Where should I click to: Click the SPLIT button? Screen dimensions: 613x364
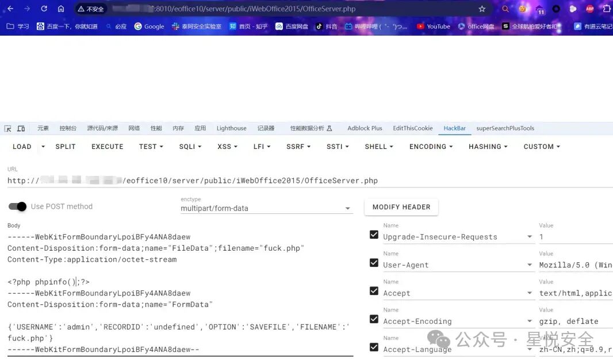click(x=66, y=147)
